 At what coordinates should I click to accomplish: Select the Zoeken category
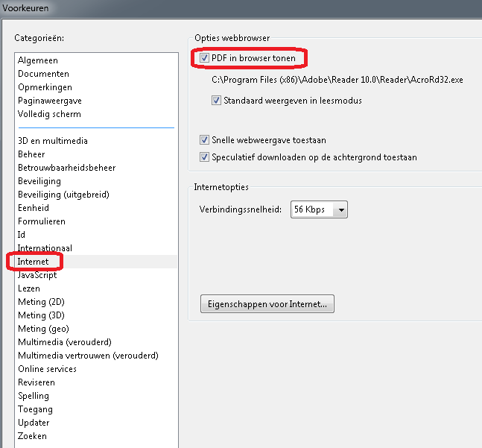pos(32,436)
